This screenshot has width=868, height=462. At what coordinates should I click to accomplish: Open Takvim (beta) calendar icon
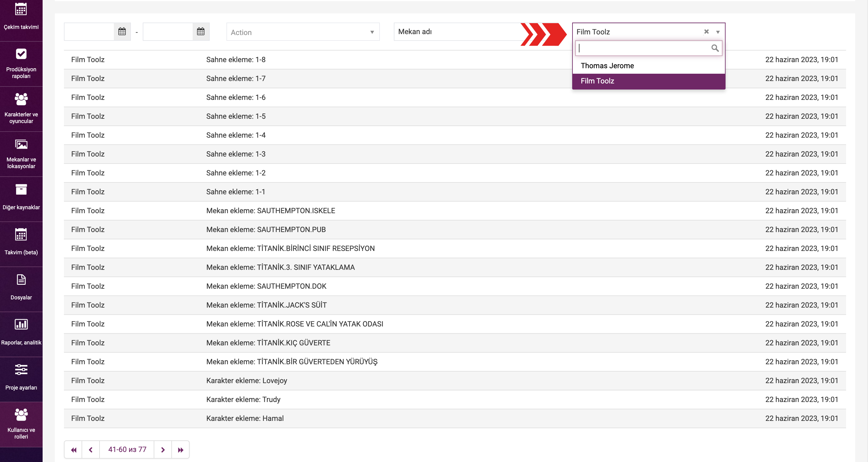coord(21,235)
